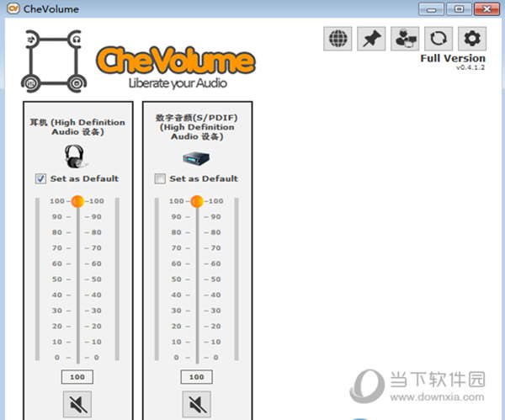Maximize the CheVolume window
The image size is (505, 420).
460,9
